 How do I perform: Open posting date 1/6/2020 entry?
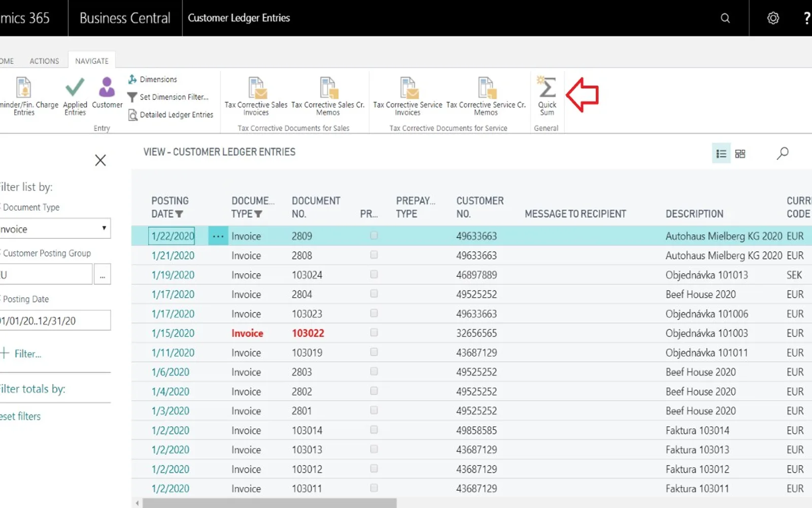(x=171, y=372)
